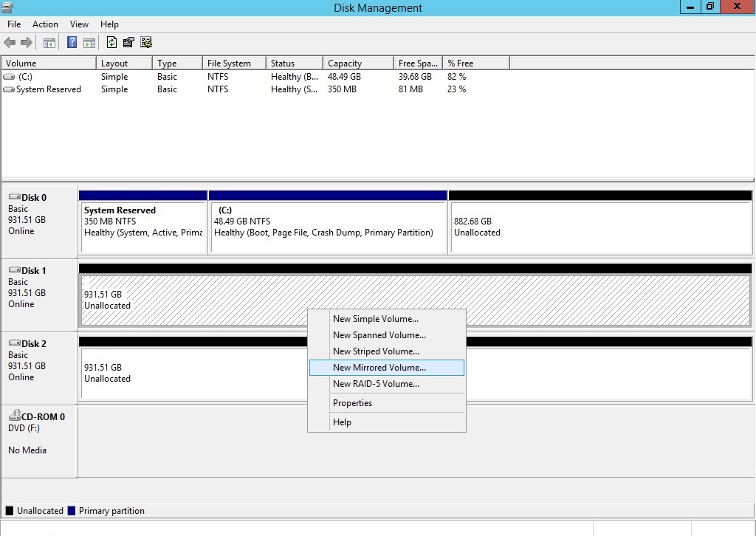
Task: Sort list by Capacity column header
Action: (345, 63)
